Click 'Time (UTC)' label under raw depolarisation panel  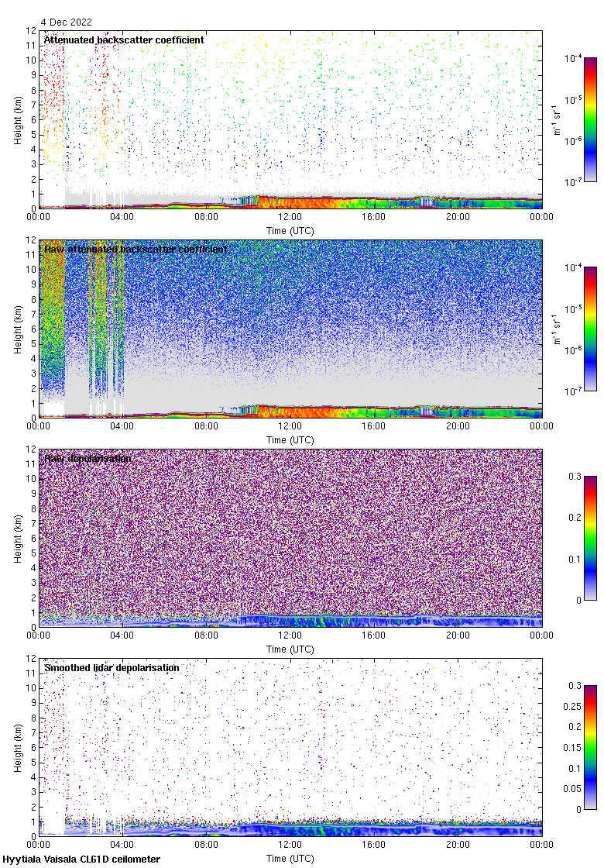pyautogui.click(x=290, y=649)
